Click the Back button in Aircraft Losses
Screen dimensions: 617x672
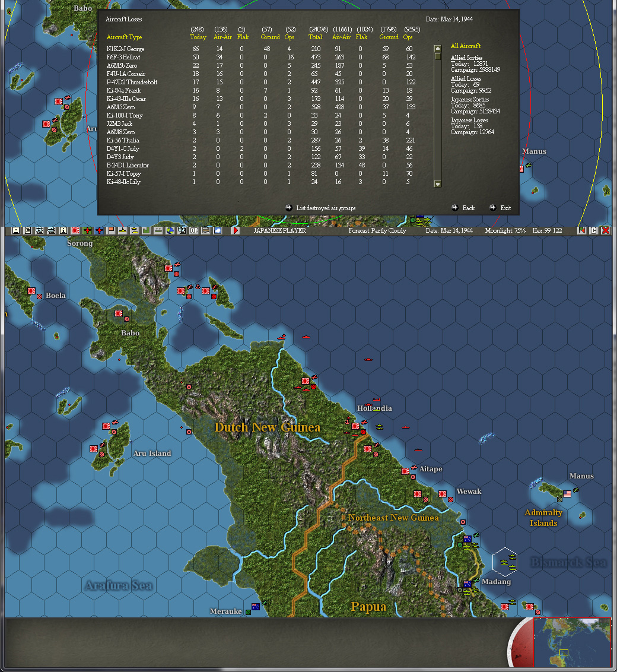463,208
